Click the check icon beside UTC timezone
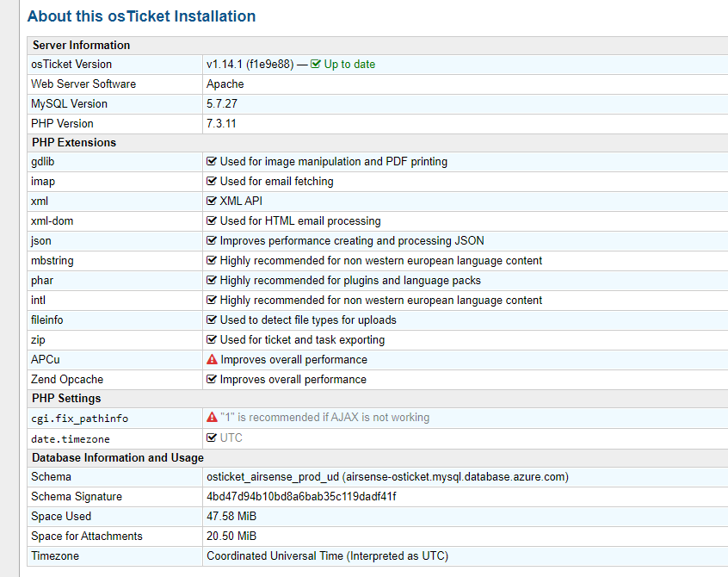 pyautogui.click(x=212, y=437)
